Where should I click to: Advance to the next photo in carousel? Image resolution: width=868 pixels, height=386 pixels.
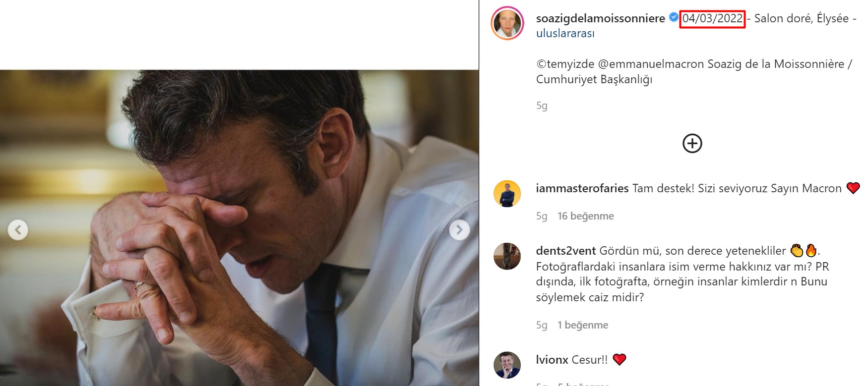pyautogui.click(x=459, y=230)
